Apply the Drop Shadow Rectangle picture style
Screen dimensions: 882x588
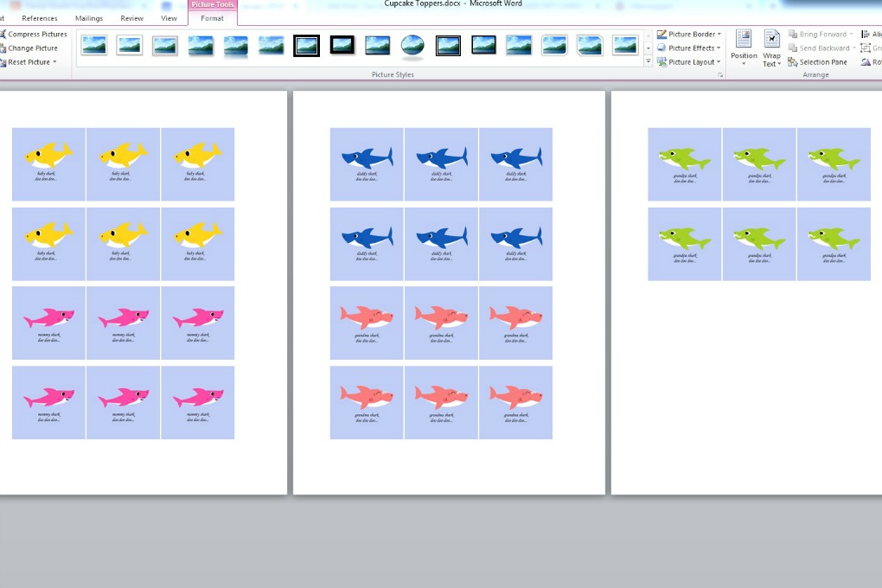pyautogui.click(x=201, y=46)
